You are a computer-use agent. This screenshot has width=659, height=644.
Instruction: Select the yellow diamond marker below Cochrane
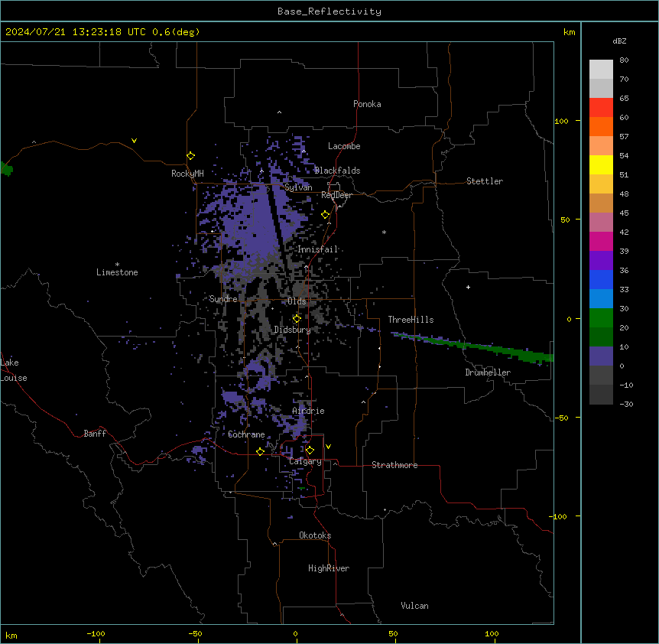260,451
